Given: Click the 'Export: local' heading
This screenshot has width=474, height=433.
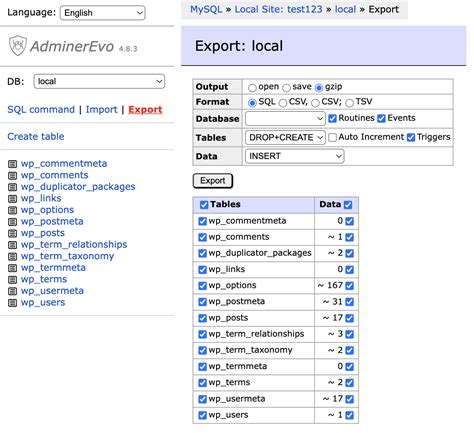Looking at the screenshot, I should tap(239, 46).
